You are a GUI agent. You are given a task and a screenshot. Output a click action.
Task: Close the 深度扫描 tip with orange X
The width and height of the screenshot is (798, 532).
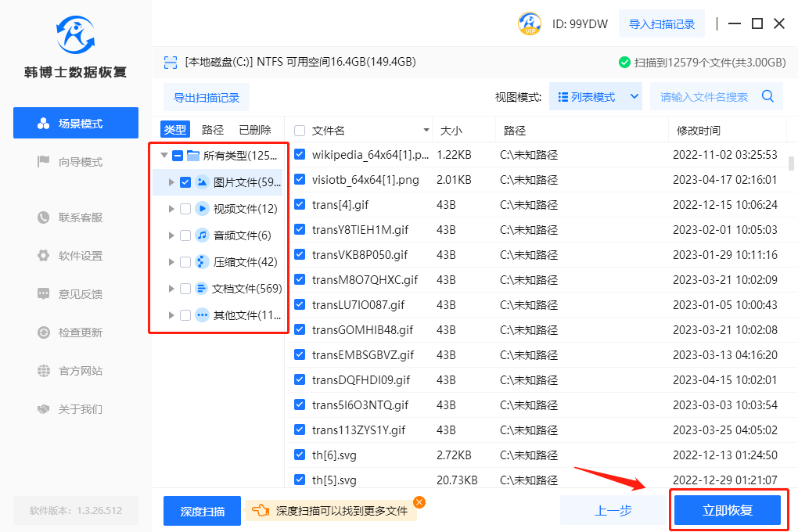419,502
